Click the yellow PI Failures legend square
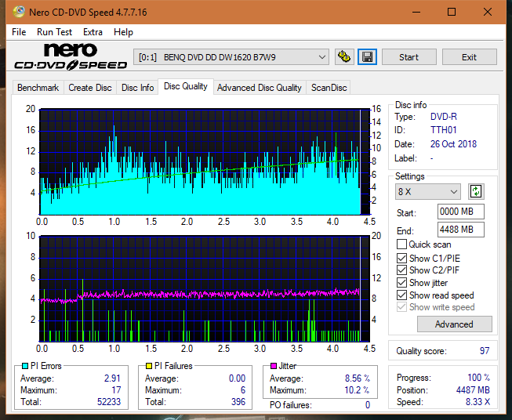The height and width of the screenshot is (420, 512). 149,366
